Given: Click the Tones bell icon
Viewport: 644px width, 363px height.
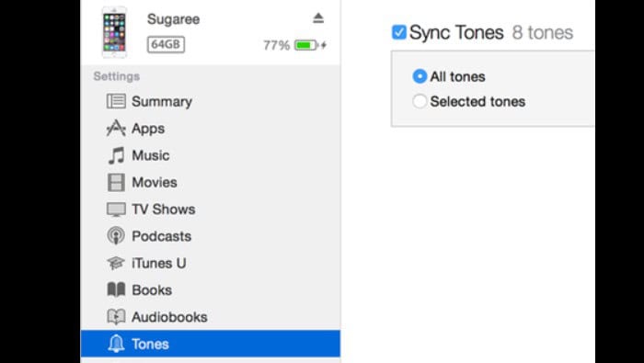Looking at the screenshot, I should 116,344.
